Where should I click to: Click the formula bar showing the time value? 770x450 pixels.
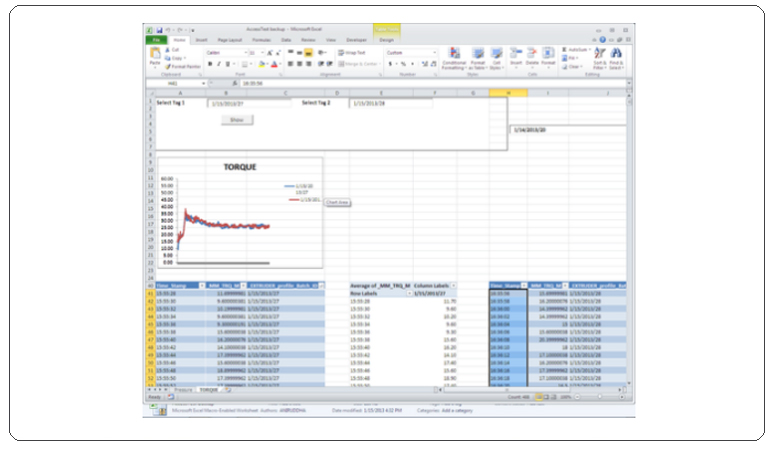tap(432, 84)
